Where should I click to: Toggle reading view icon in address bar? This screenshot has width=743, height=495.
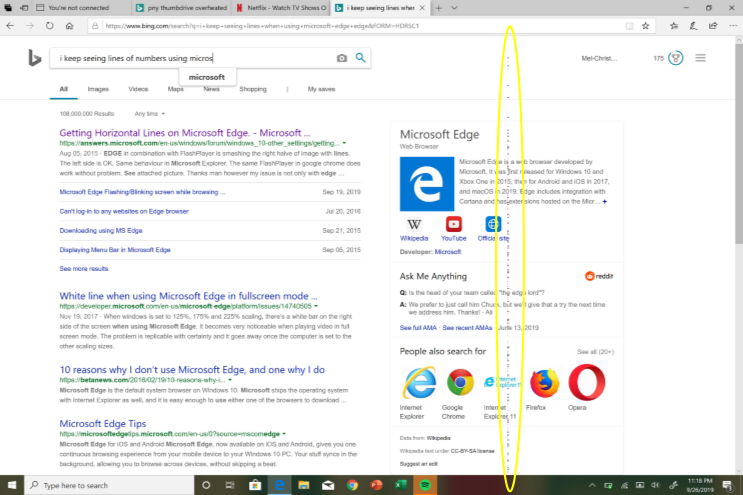(629, 26)
